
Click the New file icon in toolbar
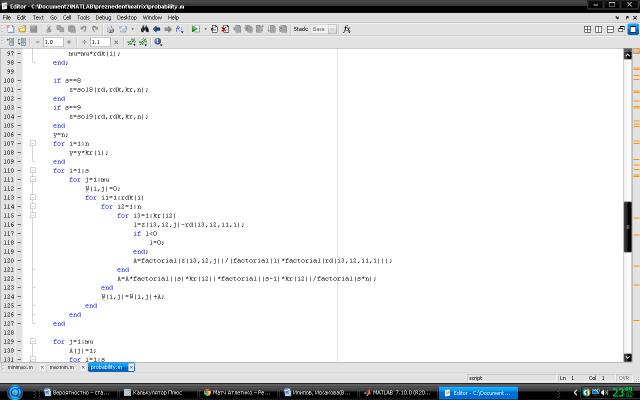point(8,30)
